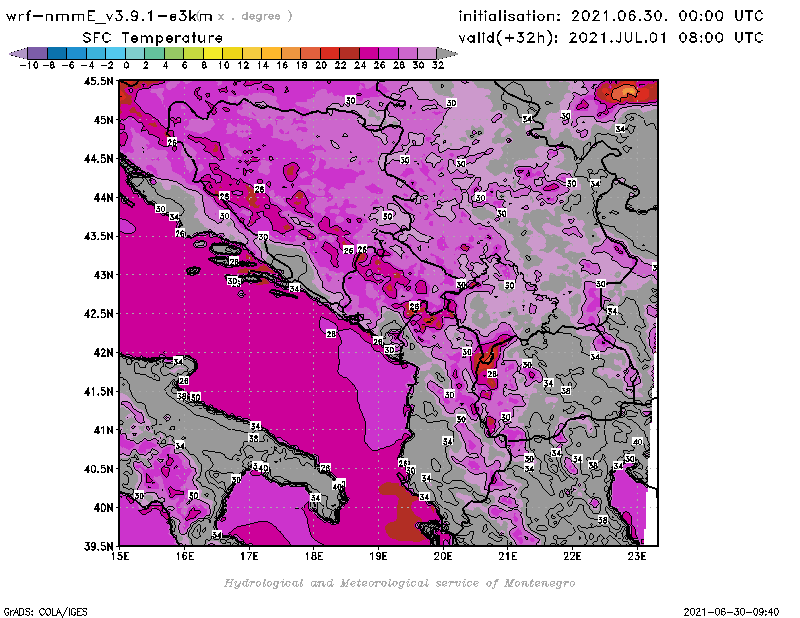Pick the orange 14 to 16 legend swatch
Viewport: 800px width, 618px height.
pyautogui.click(x=271, y=54)
